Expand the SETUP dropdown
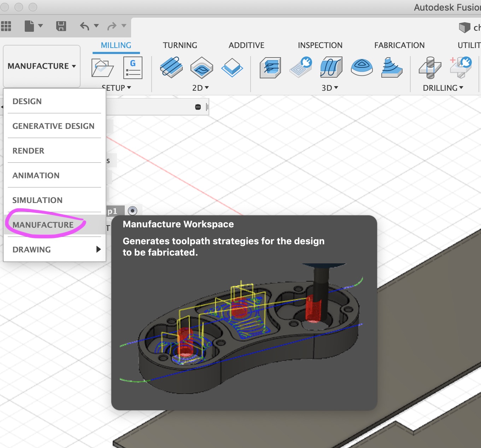 coord(117,88)
